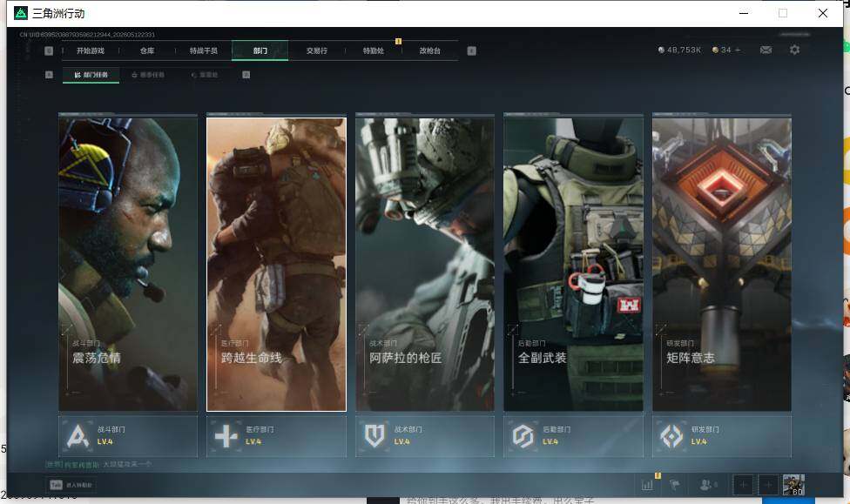Click the gold coin icon beside 34

coord(716,50)
